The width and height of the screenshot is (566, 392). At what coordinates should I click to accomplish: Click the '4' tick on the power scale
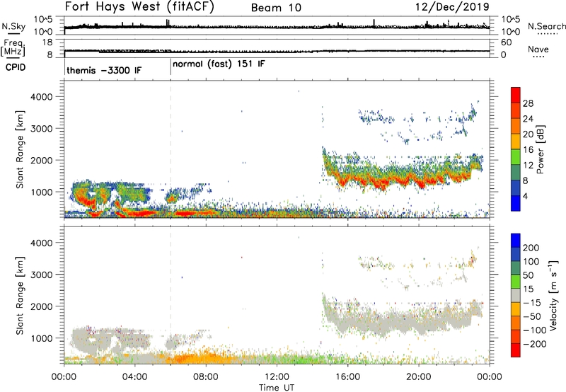coord(525,196)
